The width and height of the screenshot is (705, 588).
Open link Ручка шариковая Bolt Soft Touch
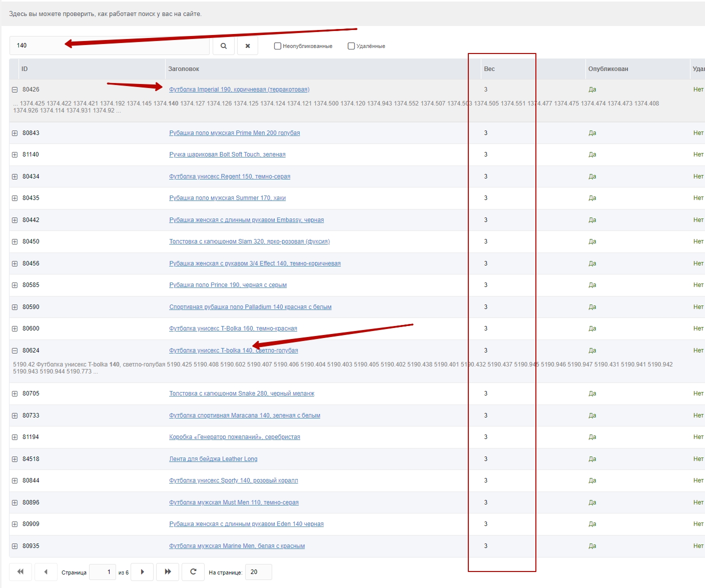[227, 154]
